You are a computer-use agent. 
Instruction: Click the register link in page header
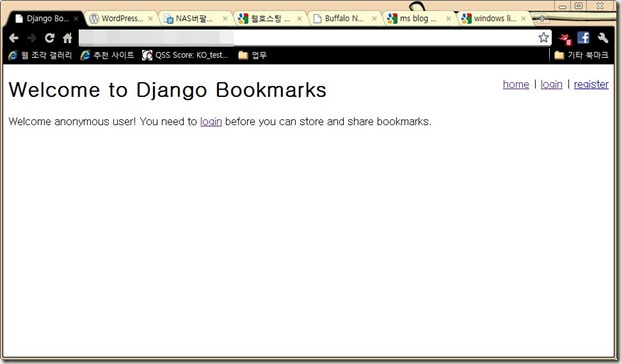591,84
